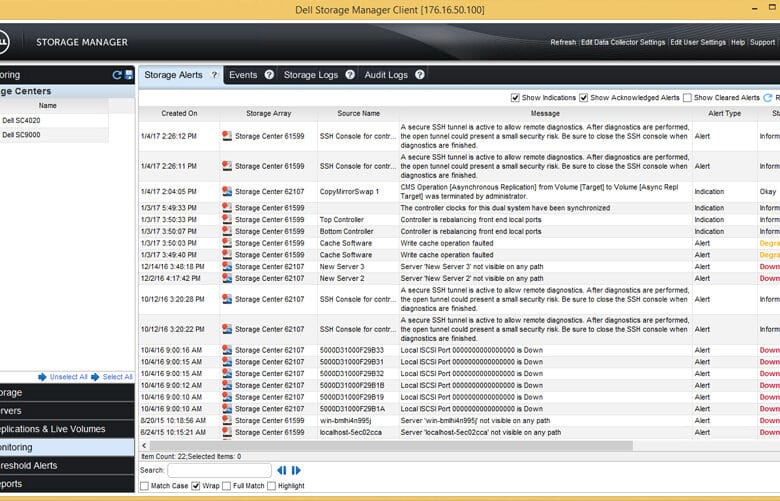
Task: Click the Unselect All arrow icon
Action: tap(42, 377)
